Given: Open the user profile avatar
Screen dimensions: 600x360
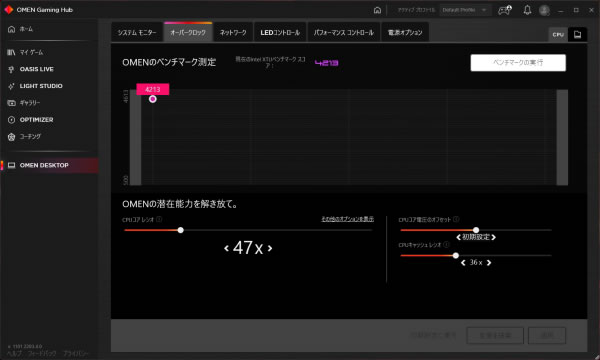Looking at the screenshot, I should (544, 10).
